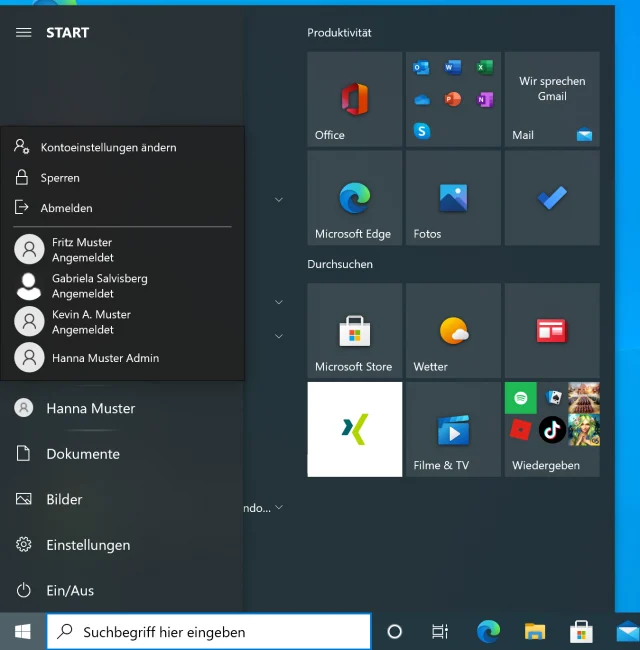Open Microsoft Store tile
This screenshot has width=640, height=650.
354,331
